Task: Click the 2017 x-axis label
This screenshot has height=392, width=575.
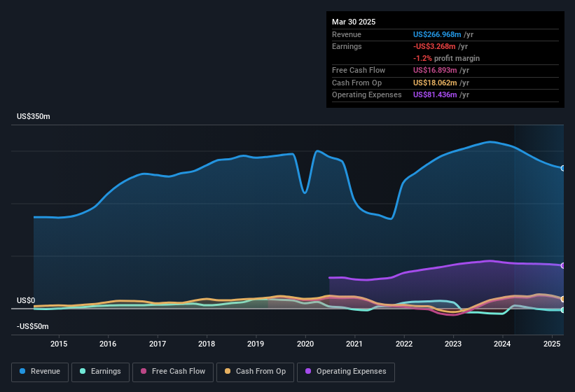Action: (x=158, y=344)
